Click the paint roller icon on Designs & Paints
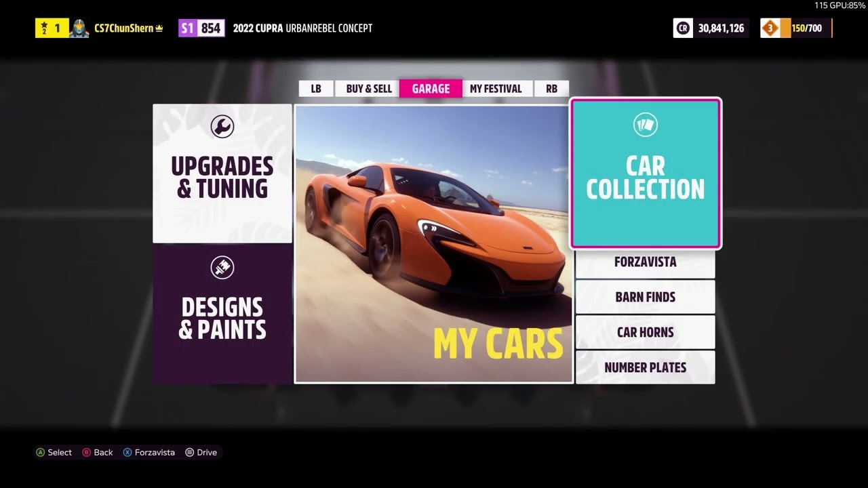This screenshot has height=488, width=868. tap(222, 268)
